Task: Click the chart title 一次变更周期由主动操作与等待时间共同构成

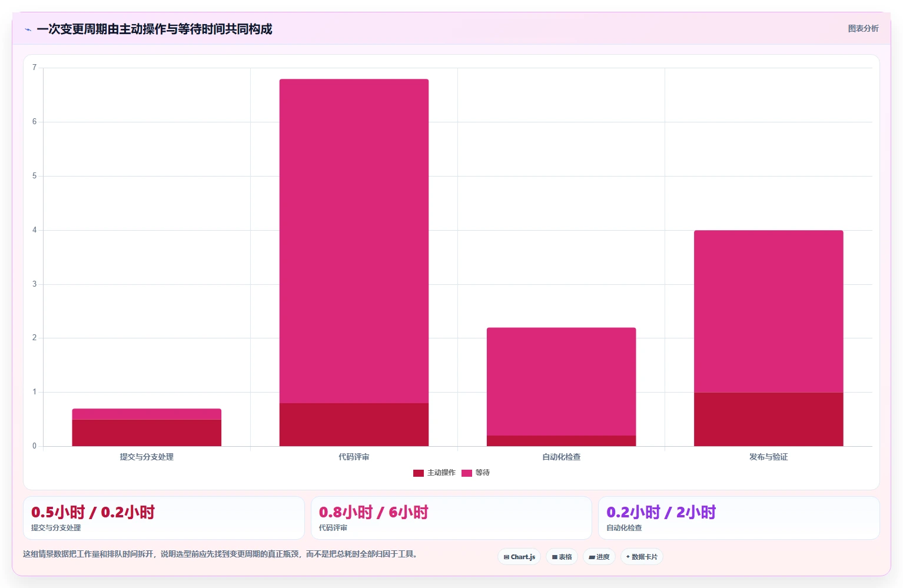Action: 154,29
